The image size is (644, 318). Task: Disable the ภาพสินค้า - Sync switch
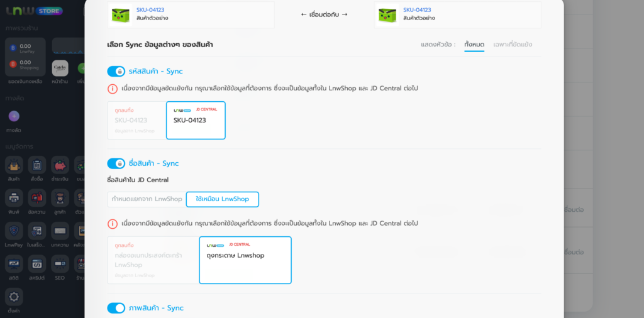tap(116, 308)
